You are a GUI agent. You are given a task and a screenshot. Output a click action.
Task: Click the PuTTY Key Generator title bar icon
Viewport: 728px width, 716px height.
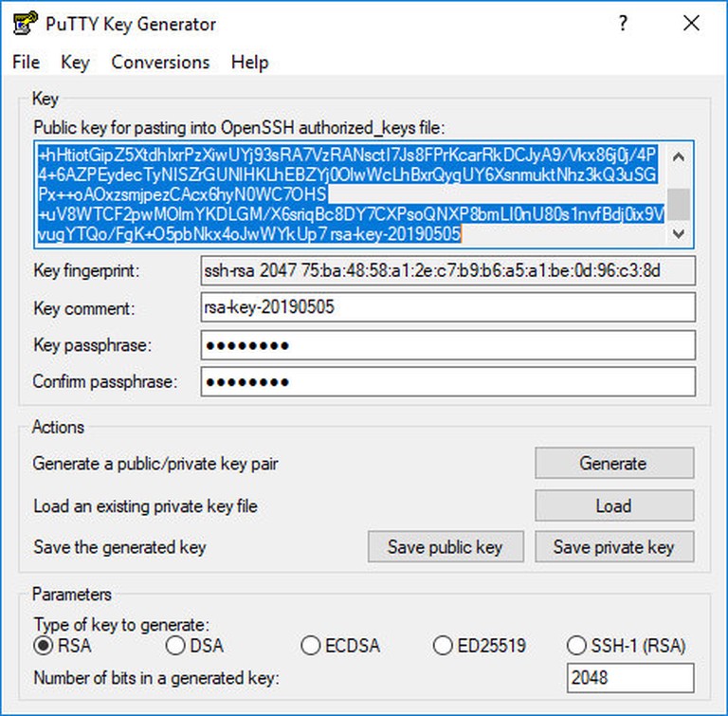tap(25, 23)
